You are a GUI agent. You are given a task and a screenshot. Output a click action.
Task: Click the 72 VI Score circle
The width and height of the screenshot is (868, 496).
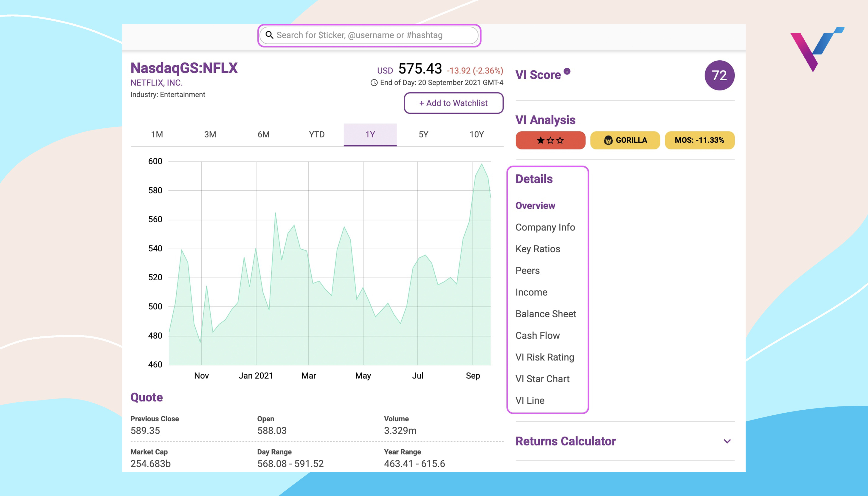719,75
